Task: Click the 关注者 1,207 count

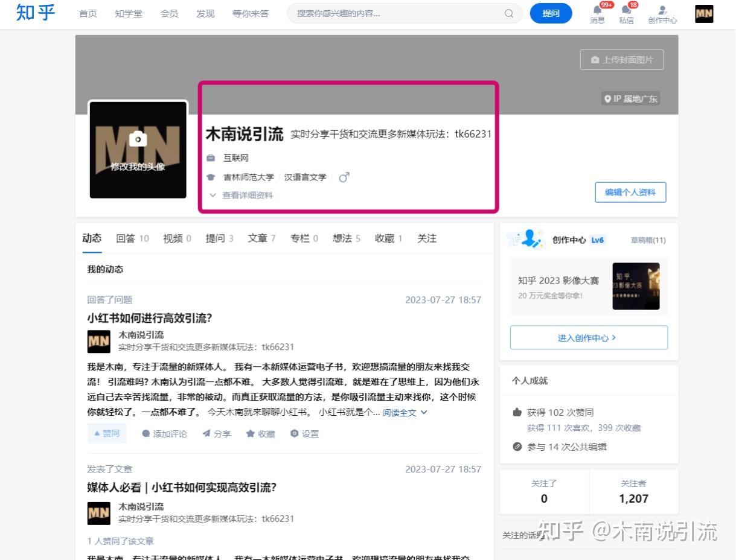Action: [x=633, y=491]
